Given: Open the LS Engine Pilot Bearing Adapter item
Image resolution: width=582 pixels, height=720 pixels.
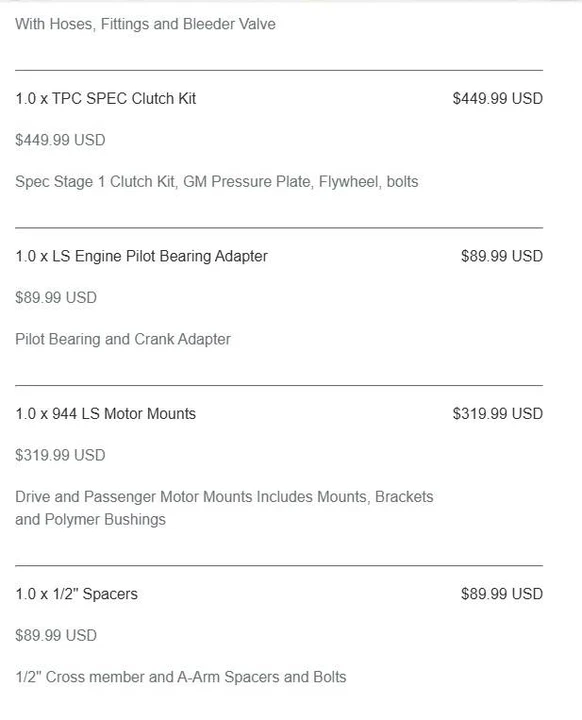Looking at the screenshot, I should click(x=141, y=256).
